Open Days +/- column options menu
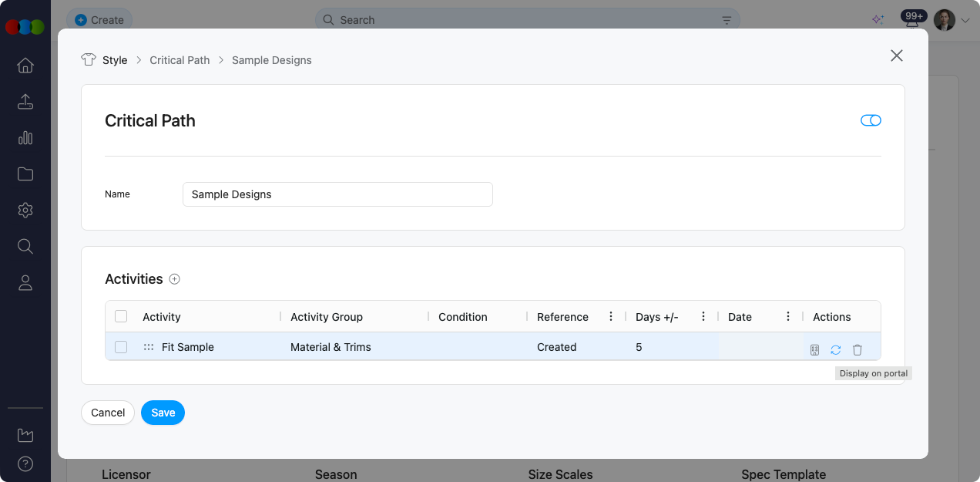This screenshot has width=980, height=482. click(703, 316)
